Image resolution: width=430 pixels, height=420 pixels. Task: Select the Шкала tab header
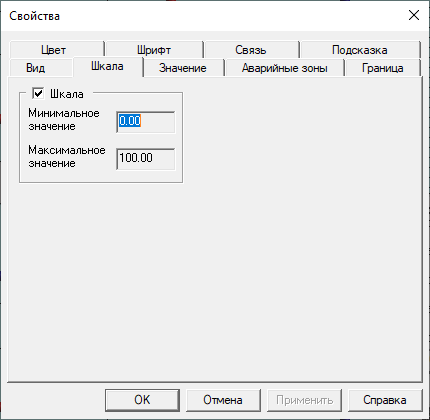108,67
